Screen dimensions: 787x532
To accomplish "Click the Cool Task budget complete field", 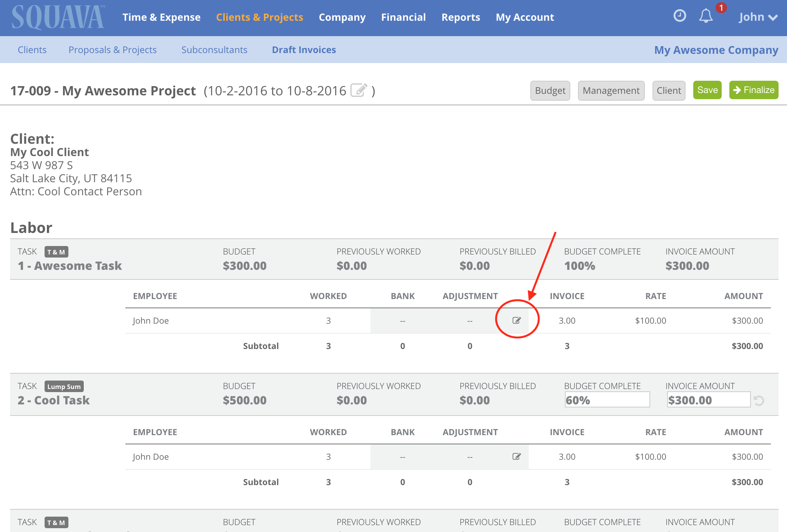I will 607,400.
